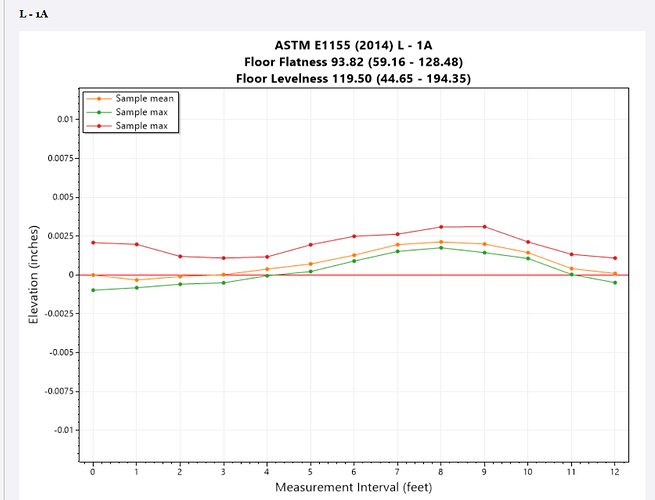Click the orange Sample mean legend marker
The image size is (655, 500).
tap(98, 99)
